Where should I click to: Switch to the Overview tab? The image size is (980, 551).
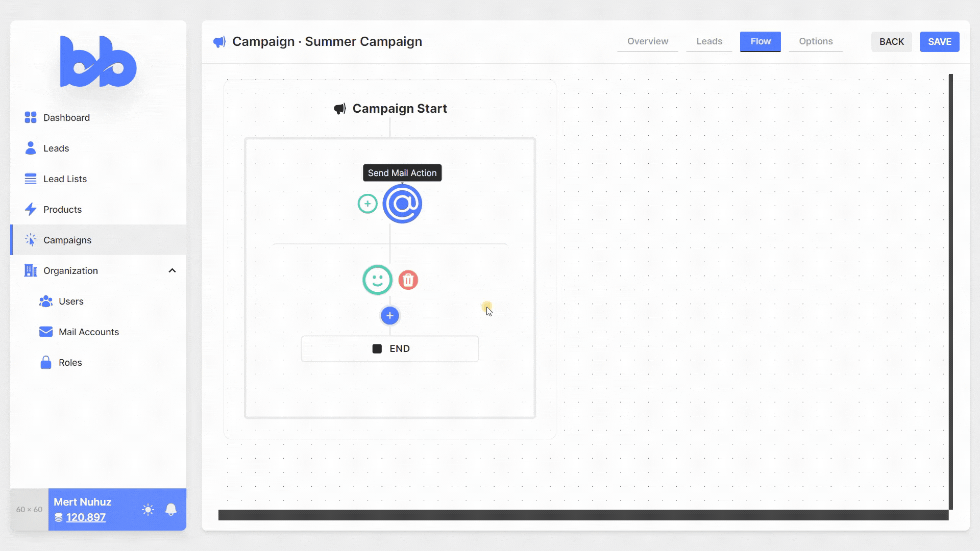click(x=647, y=41)
